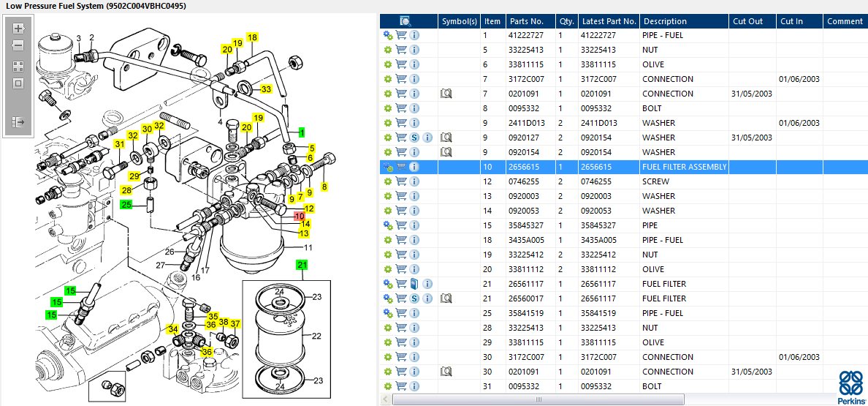
Task: Select hotspot 35 on the diagram
Action: (x=213, y=316)
